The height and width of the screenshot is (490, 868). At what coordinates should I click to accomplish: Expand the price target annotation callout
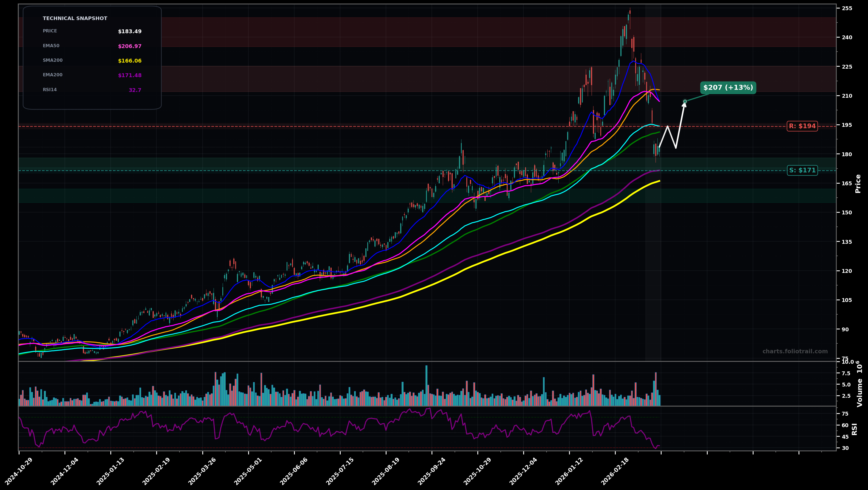pyautogui.click(x=728, y=88)
